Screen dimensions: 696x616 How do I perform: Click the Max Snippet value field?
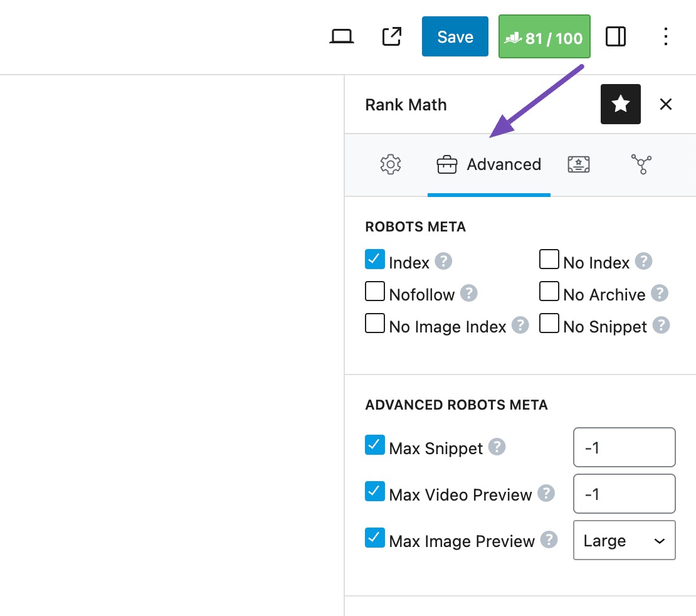(624, 447)
